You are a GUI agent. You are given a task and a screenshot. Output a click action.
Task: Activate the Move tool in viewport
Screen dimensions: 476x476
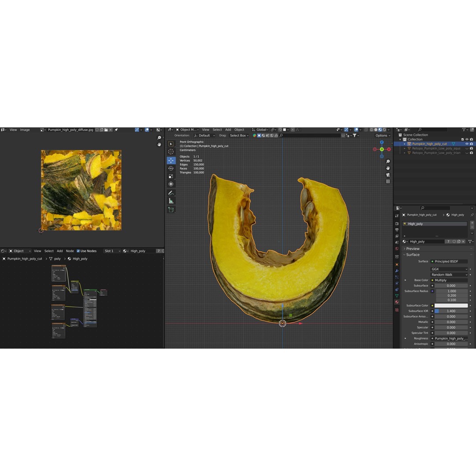tap(171, 160)
